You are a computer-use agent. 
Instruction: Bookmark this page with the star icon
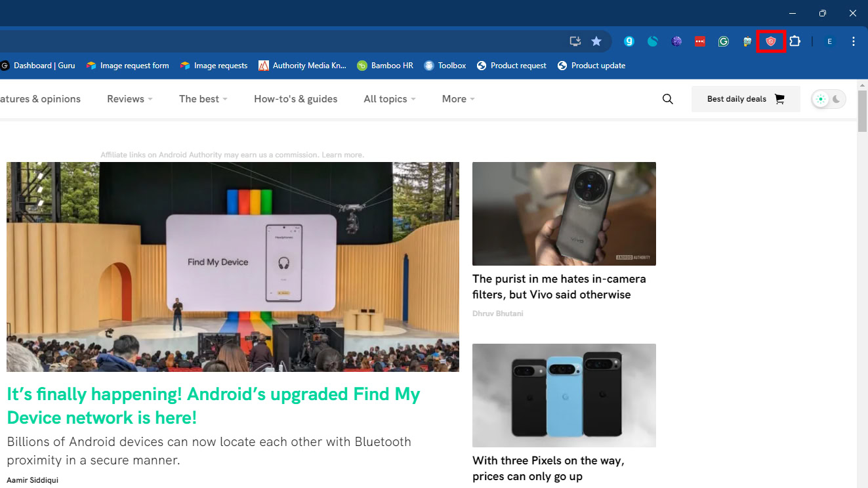tap(596, 41)
